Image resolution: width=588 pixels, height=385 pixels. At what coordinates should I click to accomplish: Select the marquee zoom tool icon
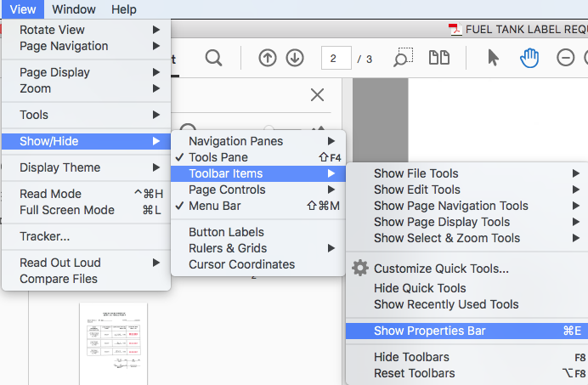point(403,58)
